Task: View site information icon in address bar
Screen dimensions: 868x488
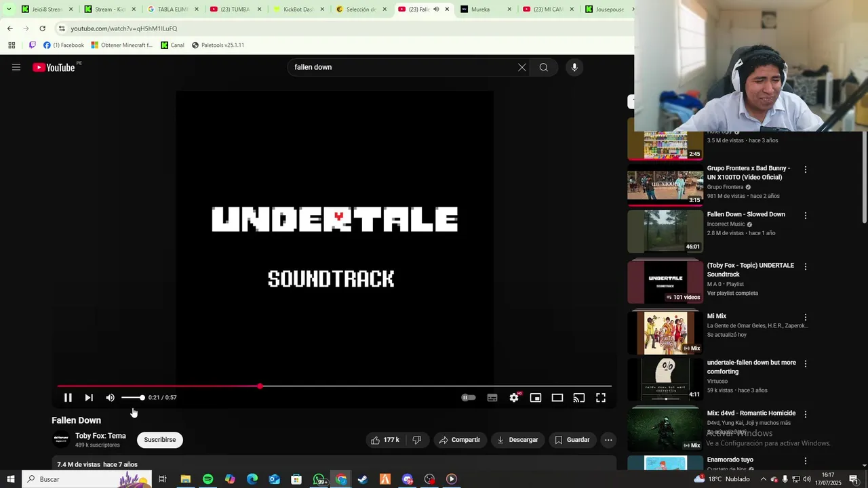Action: [62, 28]
